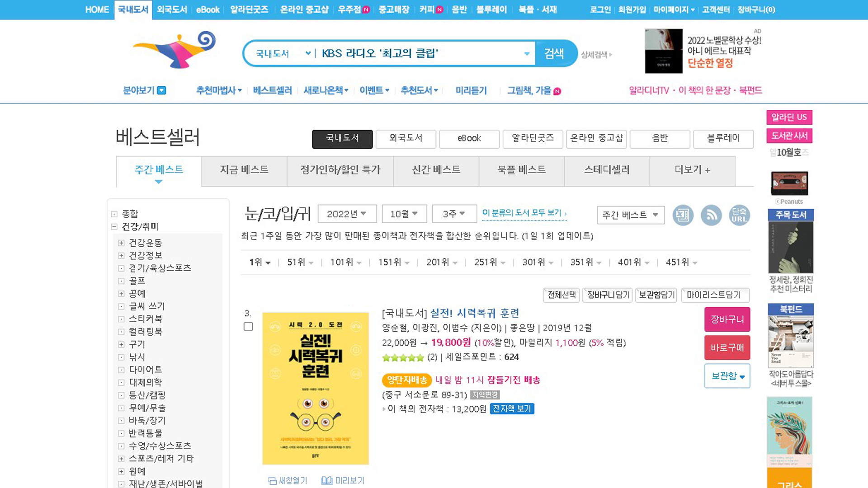
Task: Click the 분야보기 category arrow icon
Action: click(x=161, y=90)
